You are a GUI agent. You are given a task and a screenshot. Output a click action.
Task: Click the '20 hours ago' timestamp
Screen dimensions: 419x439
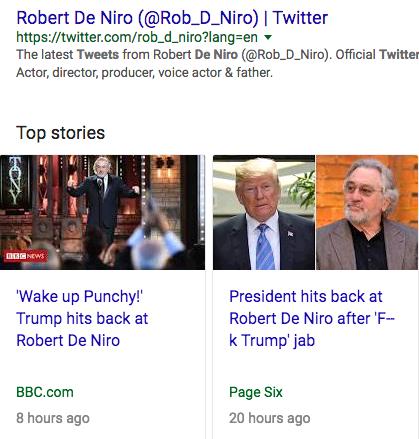(269, 418)
